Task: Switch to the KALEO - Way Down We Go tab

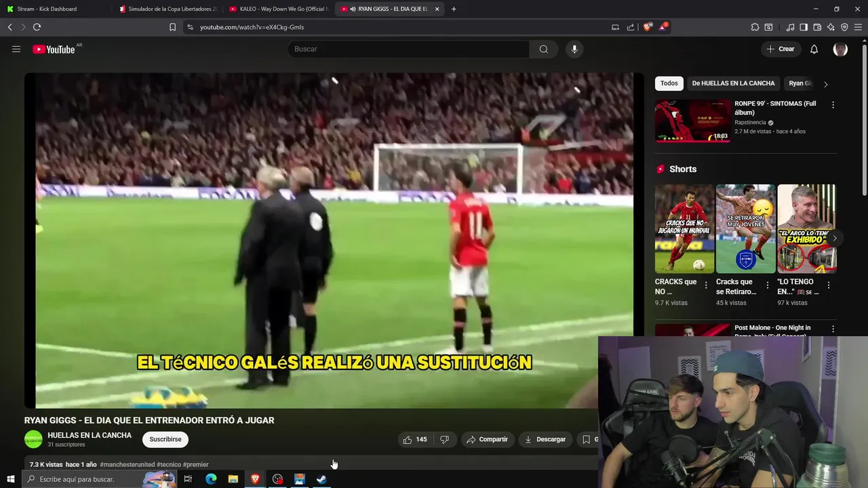Action: coord(279,9)
